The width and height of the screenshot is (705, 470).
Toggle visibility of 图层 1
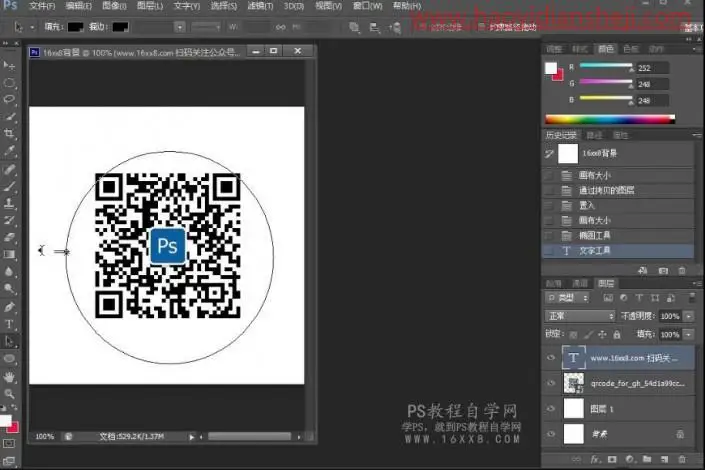click(551, 408)
